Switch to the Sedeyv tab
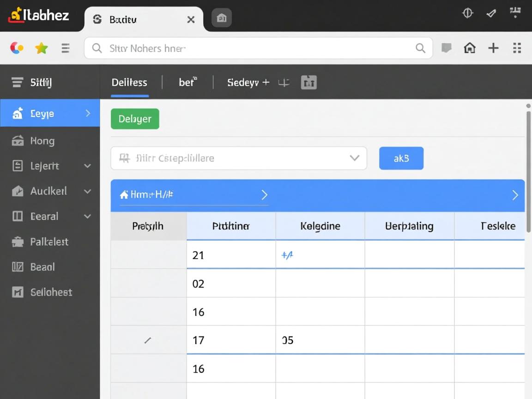 243,83
